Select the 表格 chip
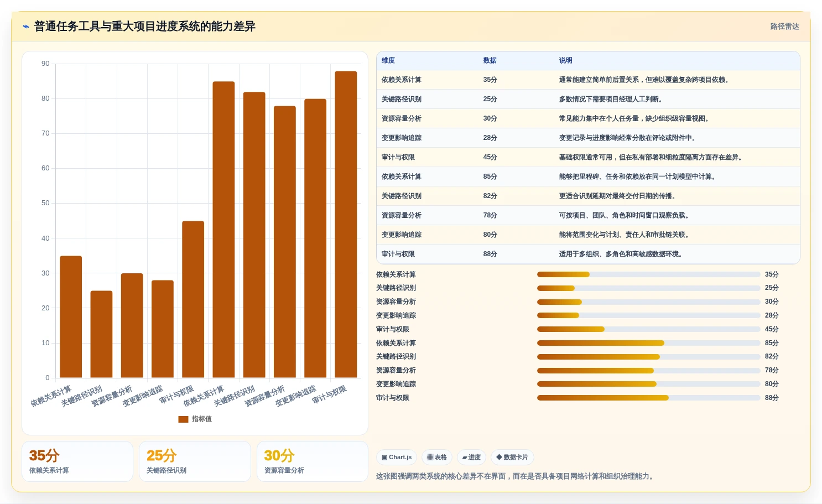 click(437, 457)
